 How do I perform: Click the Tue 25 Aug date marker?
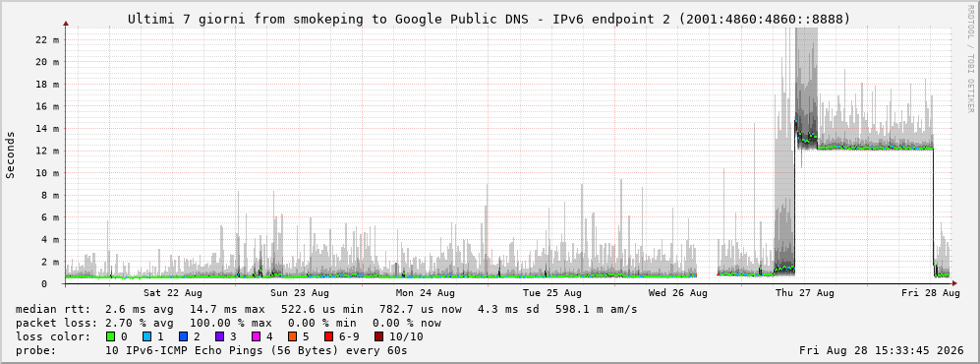pos(551,293)
